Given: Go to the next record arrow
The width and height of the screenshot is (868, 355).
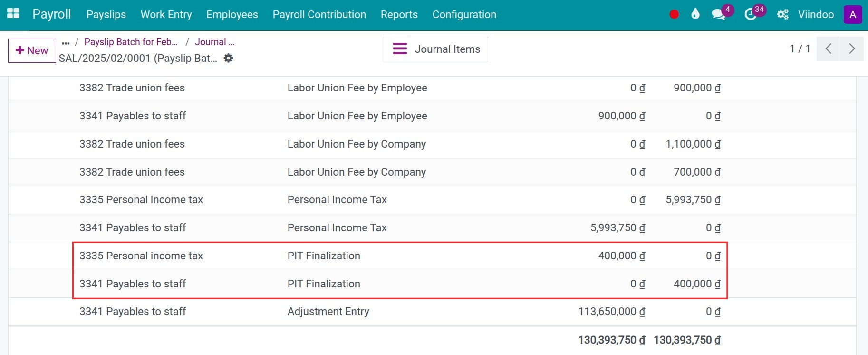Looking at the screenshot, I should [x=852, y=49].
